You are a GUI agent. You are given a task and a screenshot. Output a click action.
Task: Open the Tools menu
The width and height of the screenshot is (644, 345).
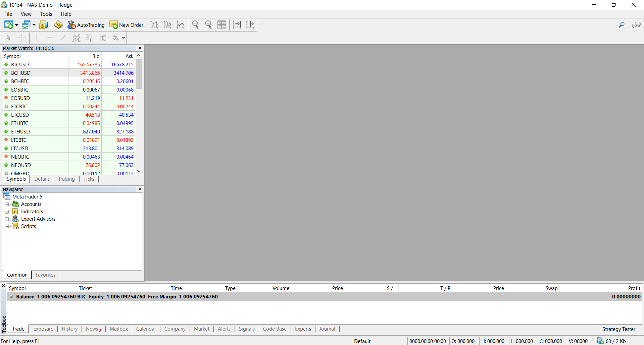pos(46,14)
